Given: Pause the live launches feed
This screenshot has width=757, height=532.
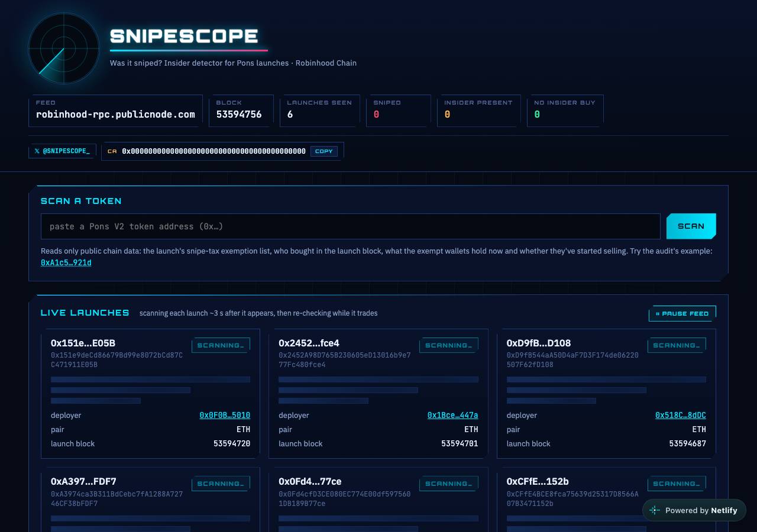Looking at the screenshot, I should pos(682,313).
